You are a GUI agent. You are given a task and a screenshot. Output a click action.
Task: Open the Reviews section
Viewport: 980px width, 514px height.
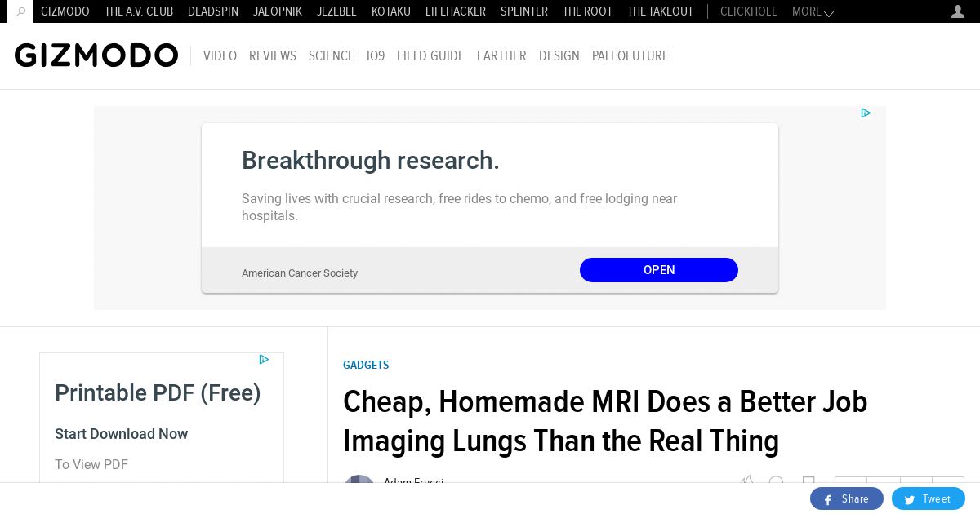(x=273, y=55)
